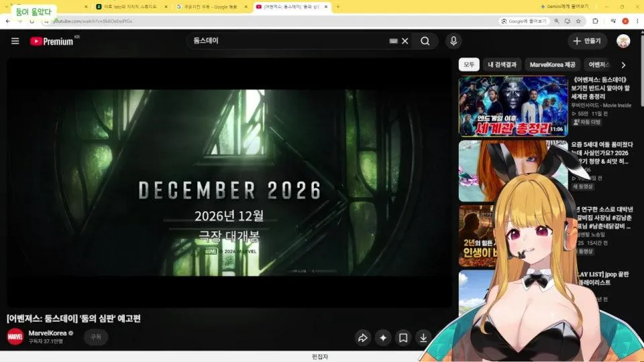Open the YouTube hamburger guide menu
Viewport: 644px width, 362px height.
[x=15, y=41]
